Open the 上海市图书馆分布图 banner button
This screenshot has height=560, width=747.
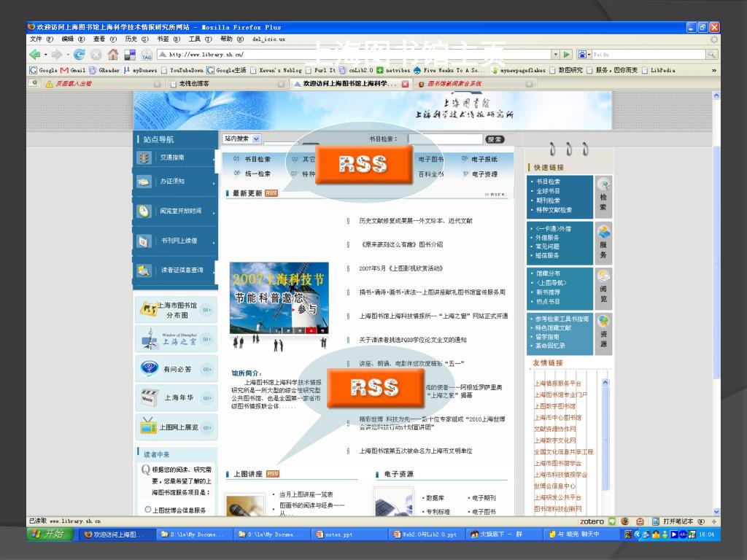tap(177, 310)
